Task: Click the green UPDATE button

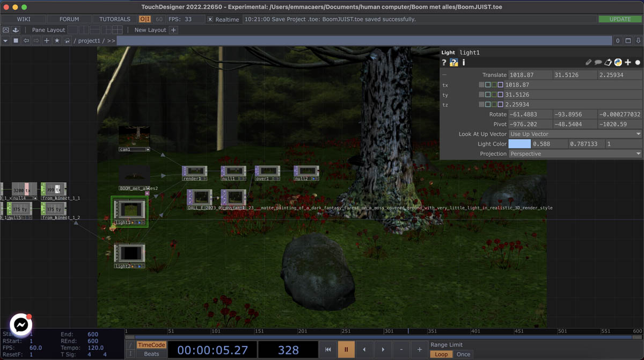Action: [x=620, y=19]
